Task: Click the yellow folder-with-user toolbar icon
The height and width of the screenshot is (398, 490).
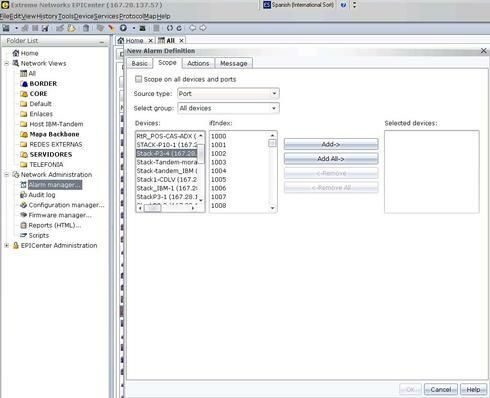Action: 72,28
